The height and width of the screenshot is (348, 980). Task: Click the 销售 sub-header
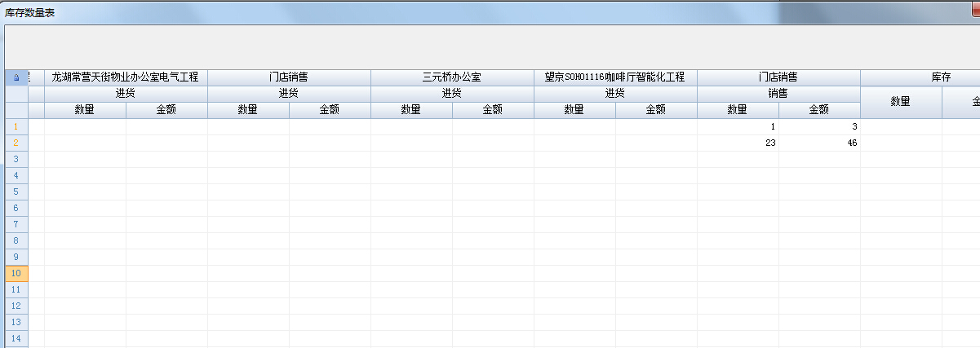tap(778, 94)
